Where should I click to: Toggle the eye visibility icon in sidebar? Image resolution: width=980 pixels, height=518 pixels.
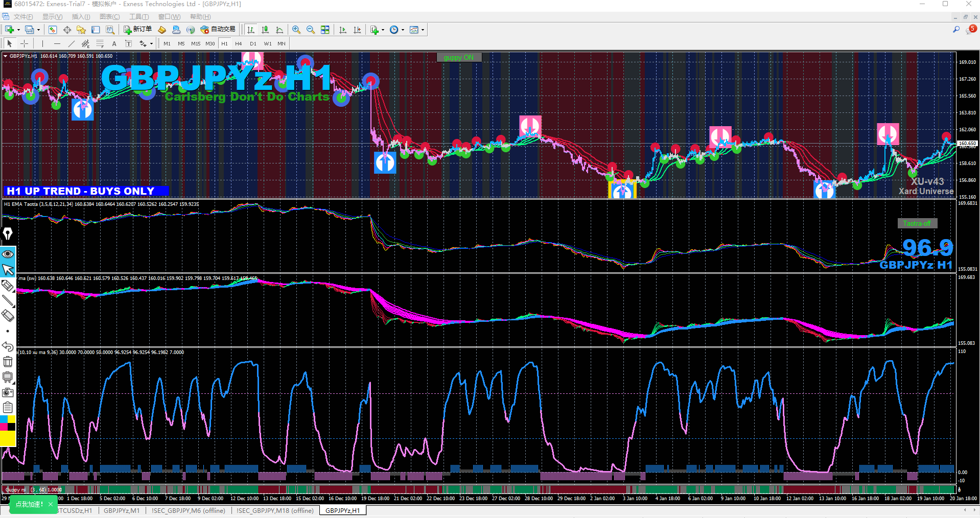click(x=8, y=254)
